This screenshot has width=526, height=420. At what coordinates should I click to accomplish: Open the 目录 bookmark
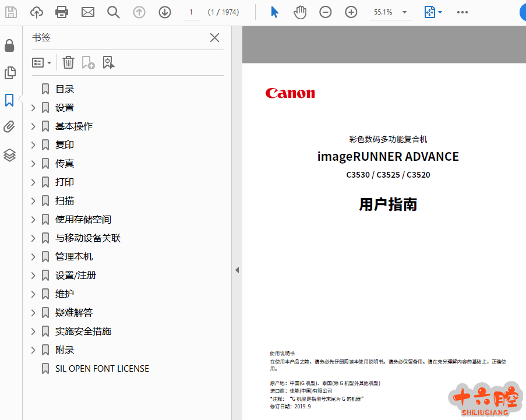point(65,89)
